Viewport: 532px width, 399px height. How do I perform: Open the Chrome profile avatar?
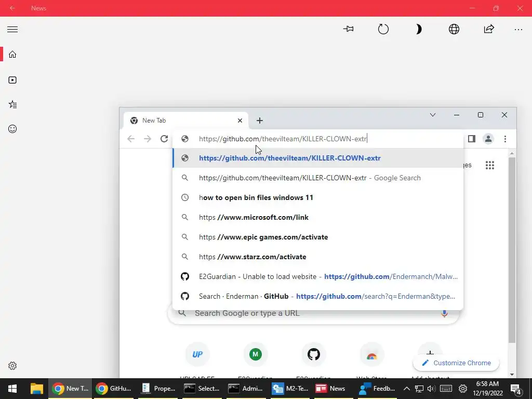pos(488,139)
